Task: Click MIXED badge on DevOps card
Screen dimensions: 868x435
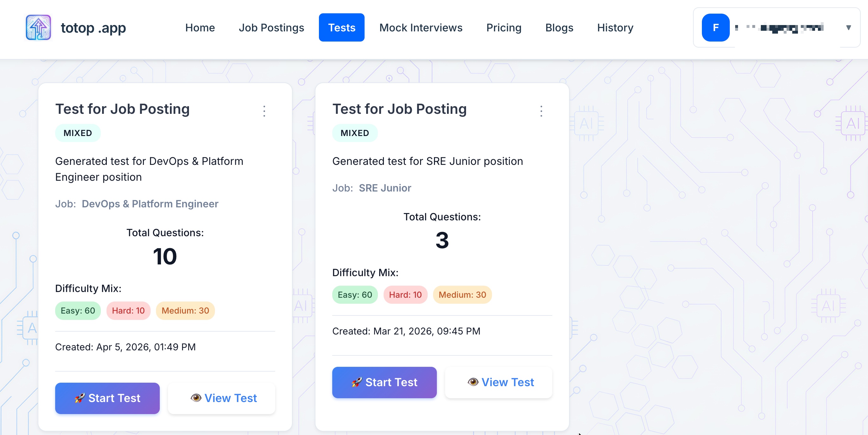Action: tap(78, 133)
